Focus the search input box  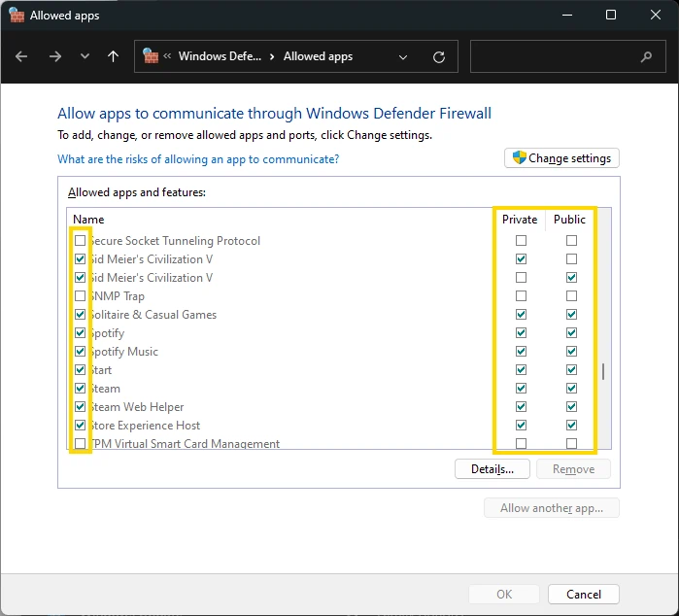coord(567,56)
